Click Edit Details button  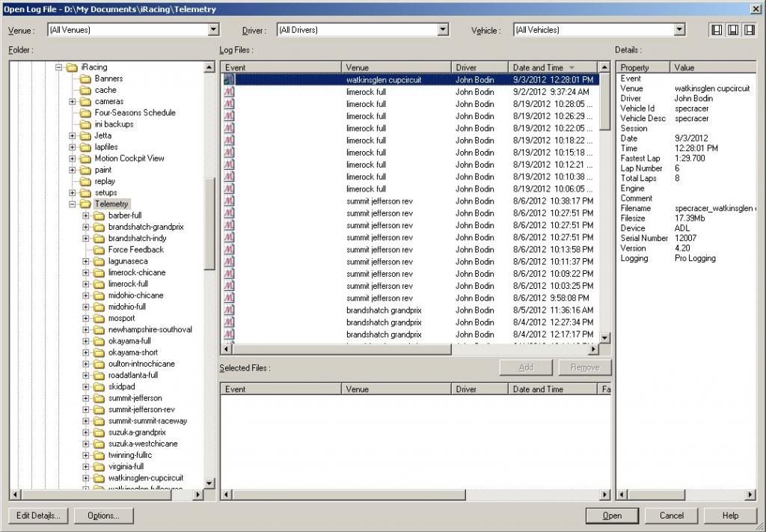[x=38, y=516]
